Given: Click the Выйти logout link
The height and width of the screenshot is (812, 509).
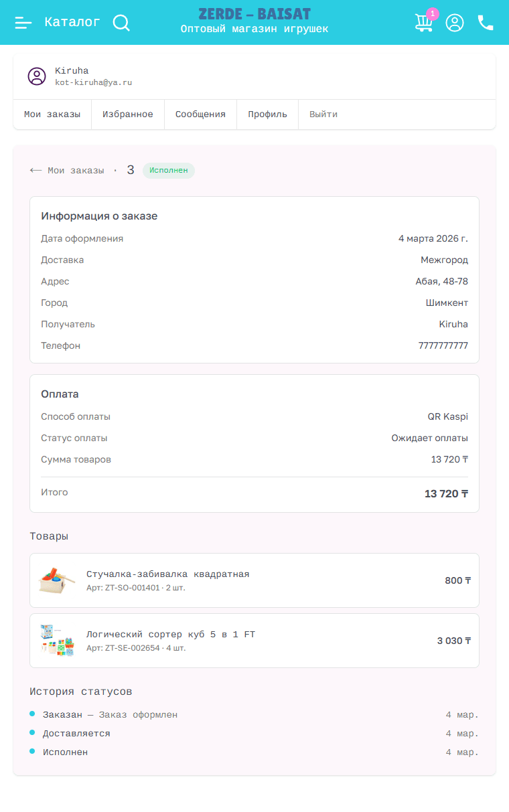Looking at the screenshot, I should (323, 114).
